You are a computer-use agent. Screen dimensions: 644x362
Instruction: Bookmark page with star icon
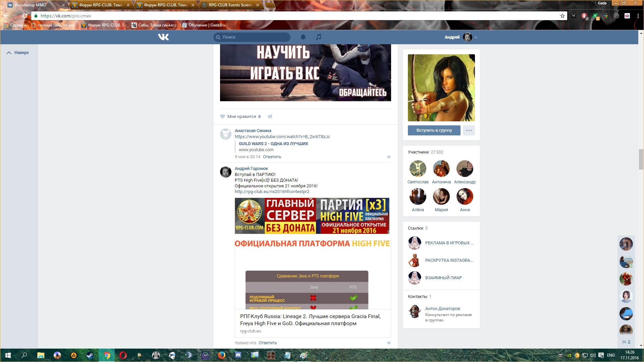(562, 16)
